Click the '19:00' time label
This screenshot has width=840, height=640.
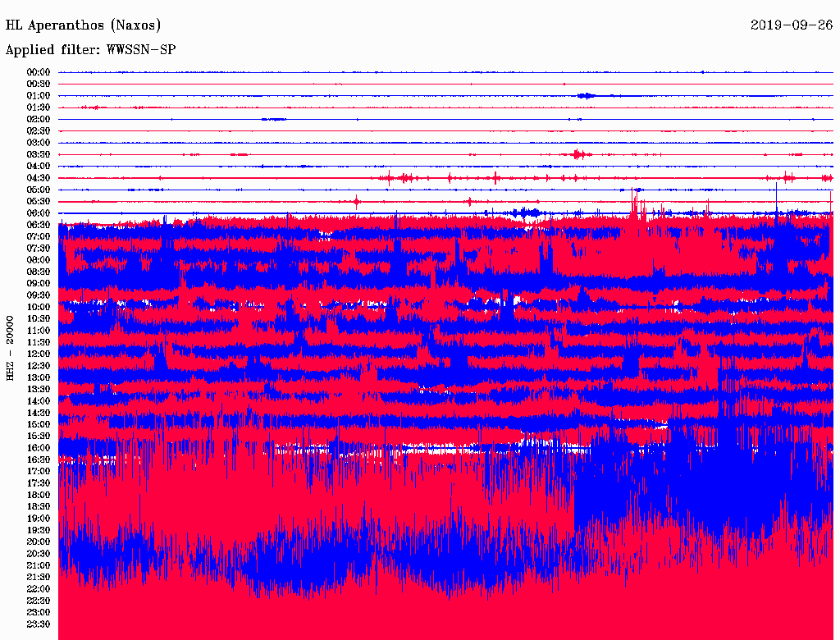[39, 519]
